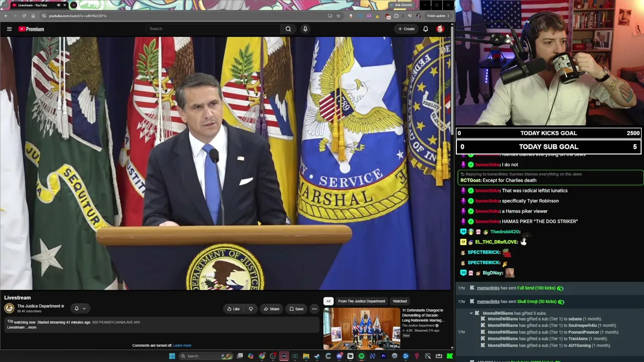Open mamaclinks user link on Skull Emoji row

[488, 302]
